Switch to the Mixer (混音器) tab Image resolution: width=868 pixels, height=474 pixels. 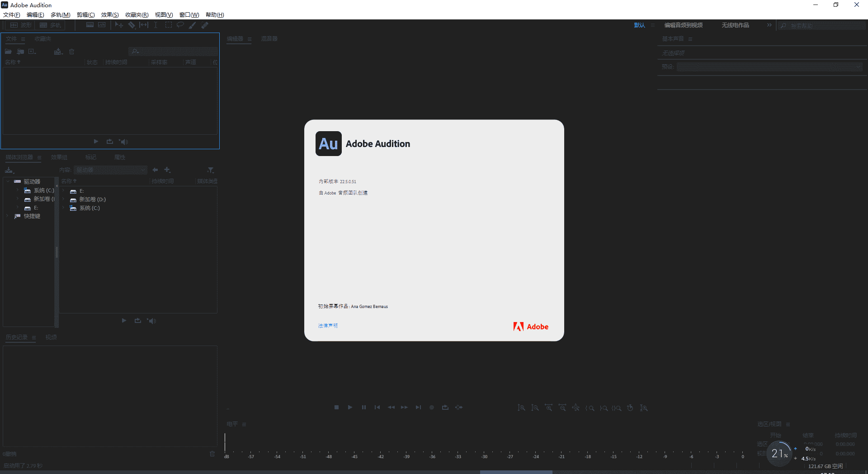click(x=269, y=39)
